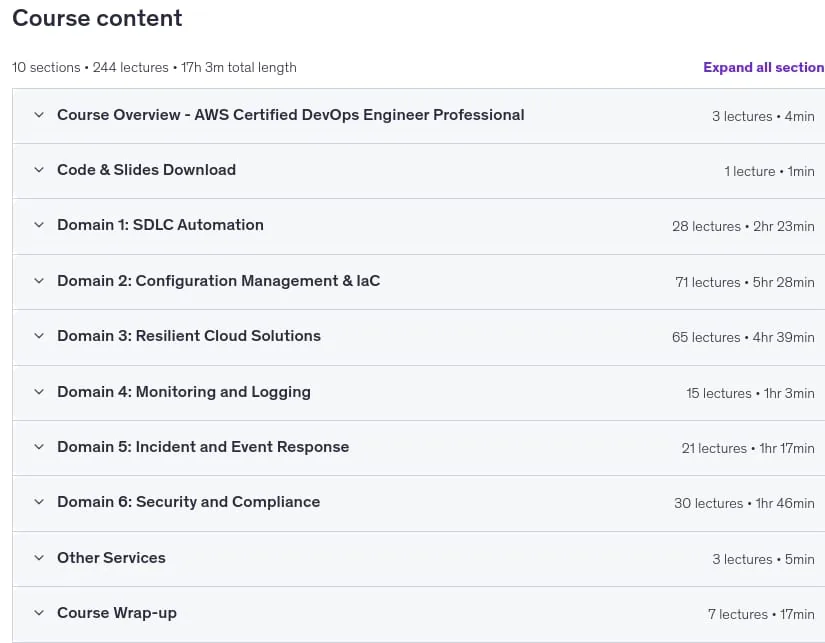The image size is (825, 643).
Task: Expand Domain 5 Incident Response chevron
Action: coord(39,447)
